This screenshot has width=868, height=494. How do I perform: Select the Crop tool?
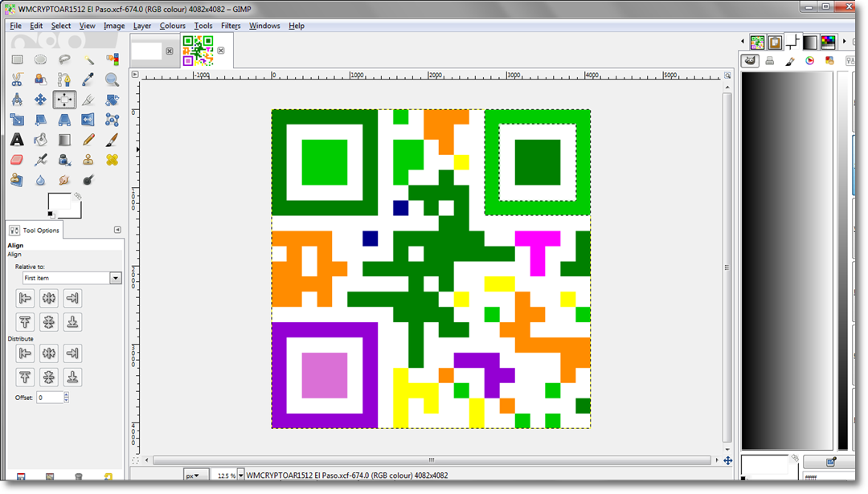point(88,100)
